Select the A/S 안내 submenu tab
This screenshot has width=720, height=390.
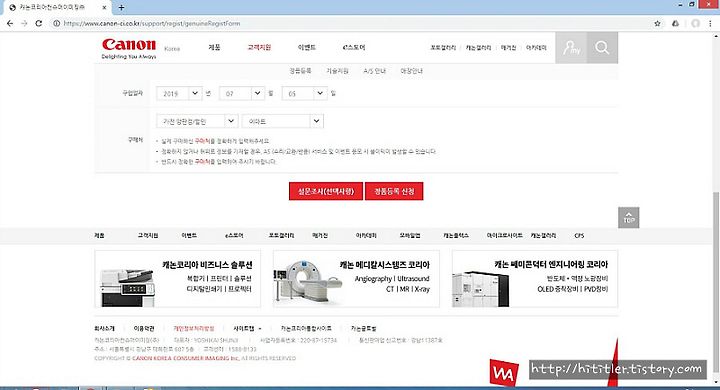click(x=375, y=71)
